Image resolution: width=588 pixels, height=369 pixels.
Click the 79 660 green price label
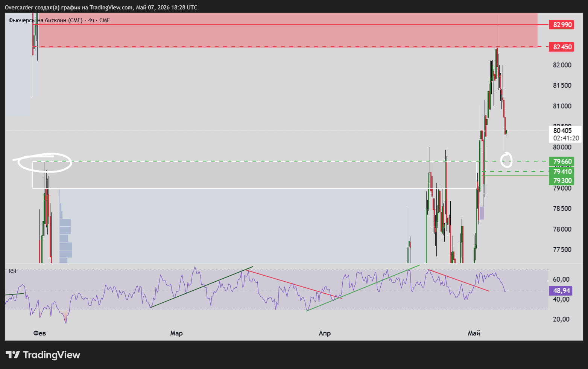[561, 162]
